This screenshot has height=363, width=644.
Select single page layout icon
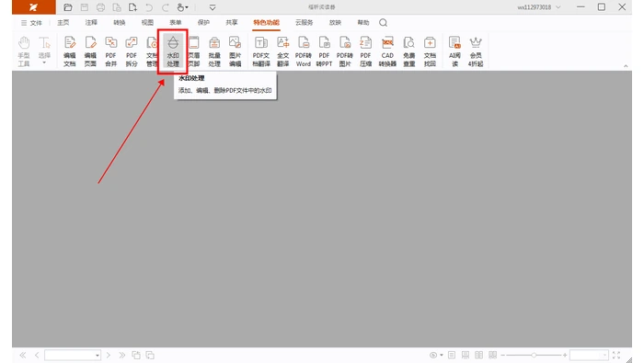tap(452, 356)
